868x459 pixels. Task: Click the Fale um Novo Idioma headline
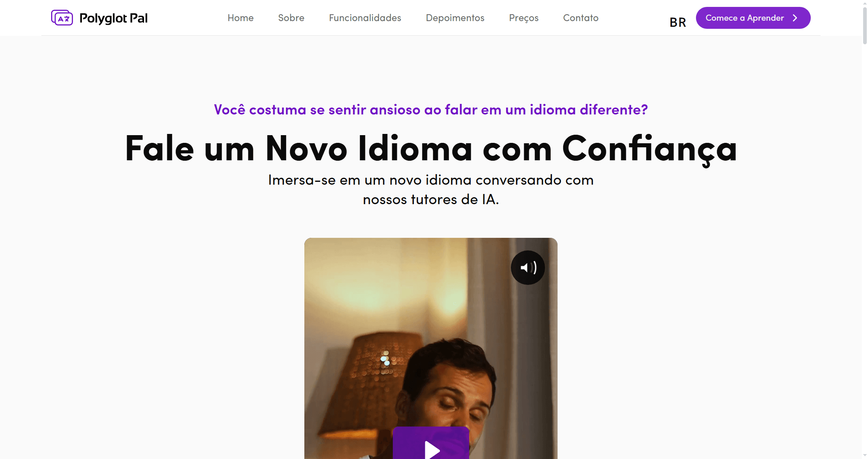pos(431,149)
